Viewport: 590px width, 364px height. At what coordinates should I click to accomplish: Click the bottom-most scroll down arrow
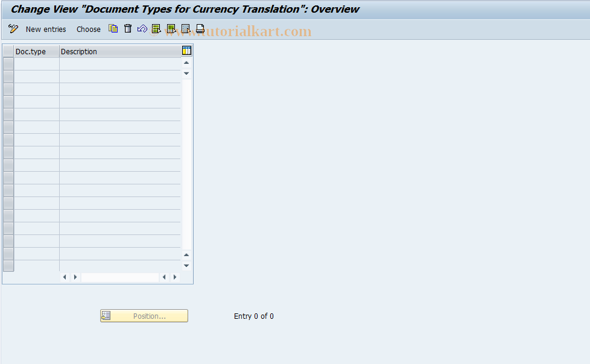(186, 266)
